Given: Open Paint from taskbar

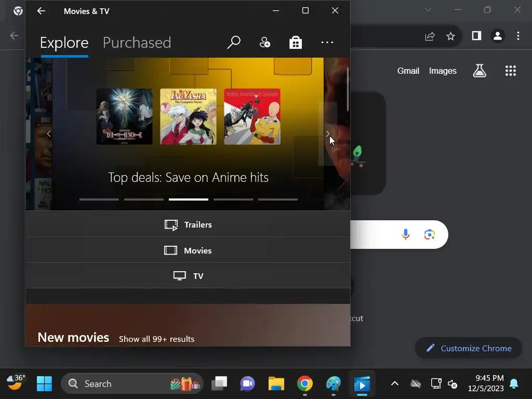Looking at the screenshot, I should click(333, 384).
